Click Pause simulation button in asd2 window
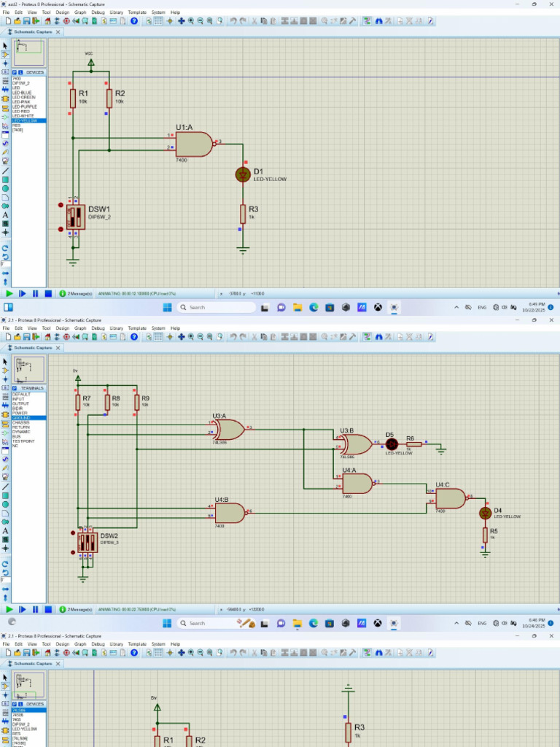This screenshot has width=560, height=747. [x=35, y=293]
